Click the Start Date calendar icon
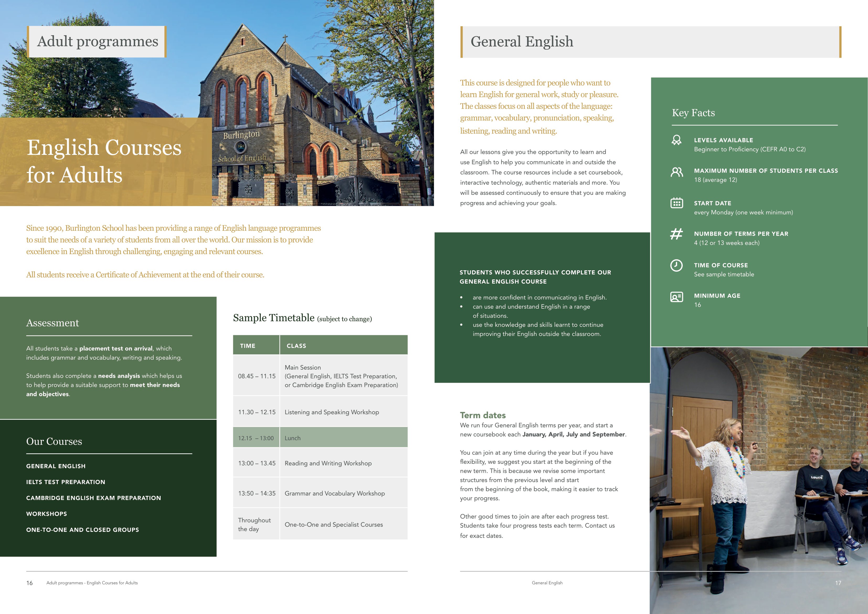 pos(677,203)
